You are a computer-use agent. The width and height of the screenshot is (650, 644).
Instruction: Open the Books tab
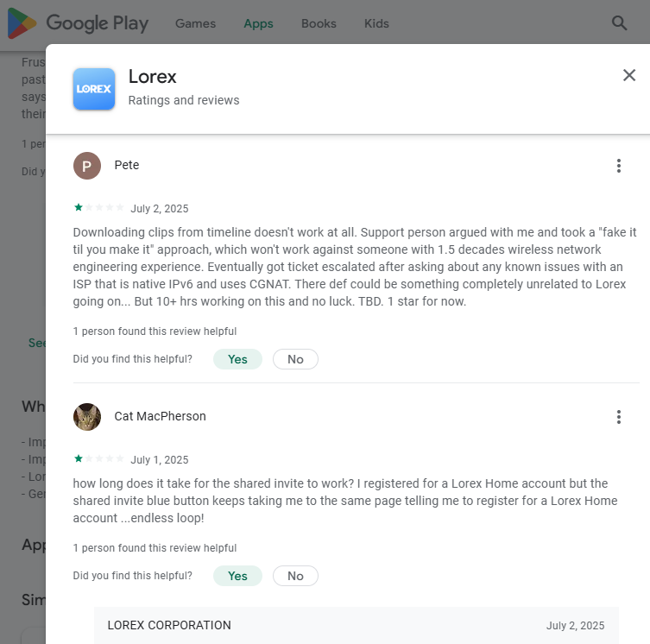click(319, 23)
